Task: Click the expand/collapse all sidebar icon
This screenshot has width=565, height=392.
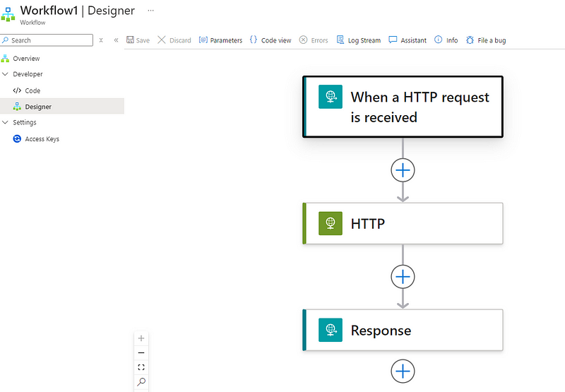Action: point(101,40)
